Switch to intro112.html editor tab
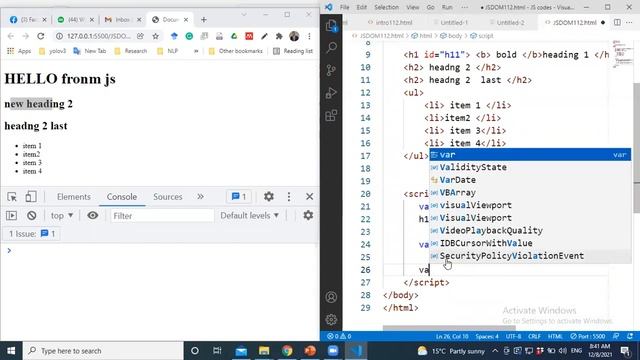Viewport: 640px width, 360px height. [390, 22]
